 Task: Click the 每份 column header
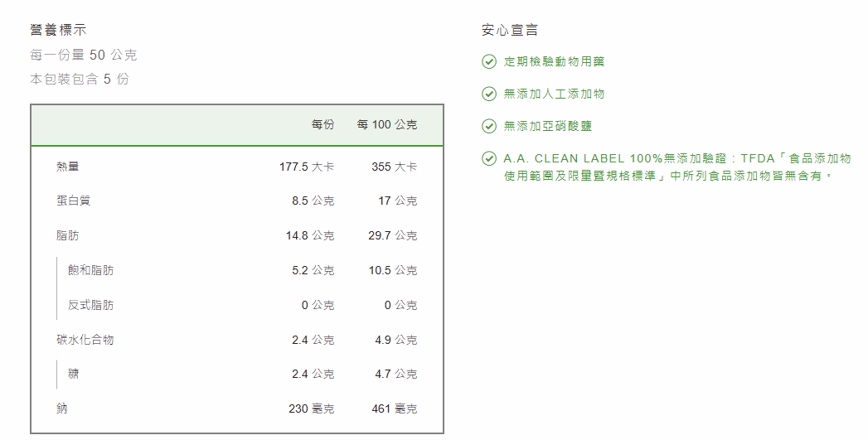pos(322,124)
